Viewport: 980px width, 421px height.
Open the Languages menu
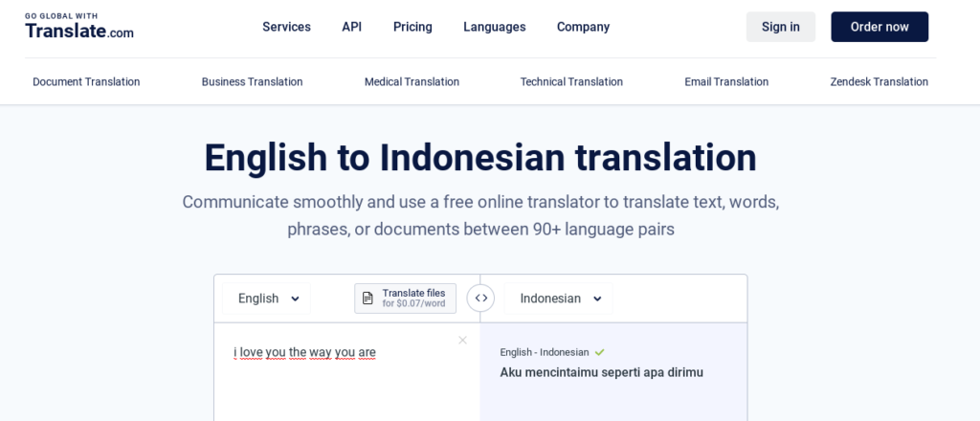click(495, 27)
